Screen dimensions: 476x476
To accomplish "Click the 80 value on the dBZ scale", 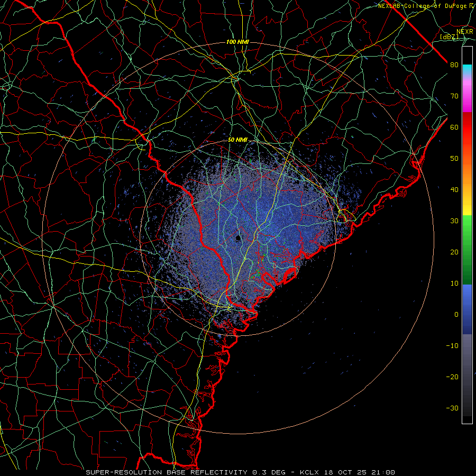I will pos(454,65).
